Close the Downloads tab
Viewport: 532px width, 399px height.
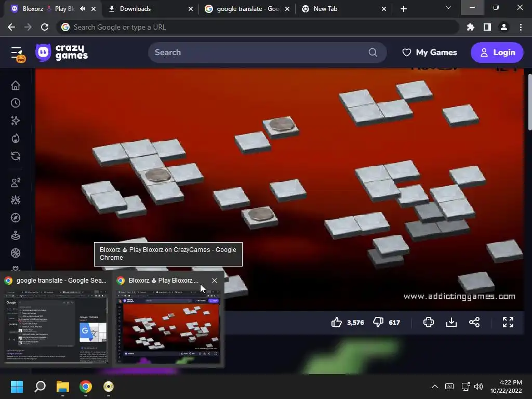tap(191, 9)
